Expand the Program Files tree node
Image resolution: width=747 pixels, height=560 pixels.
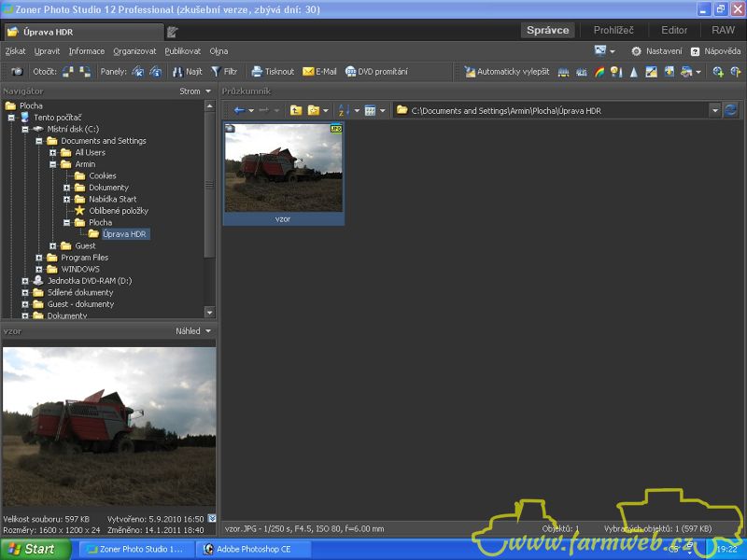pos(39,258)
